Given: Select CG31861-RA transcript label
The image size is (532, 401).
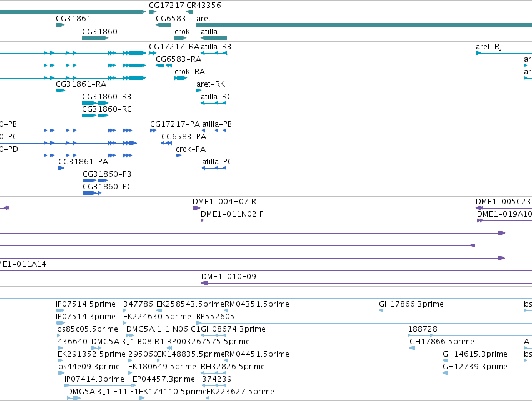Looking at the screenshot, I should [81, 84].
